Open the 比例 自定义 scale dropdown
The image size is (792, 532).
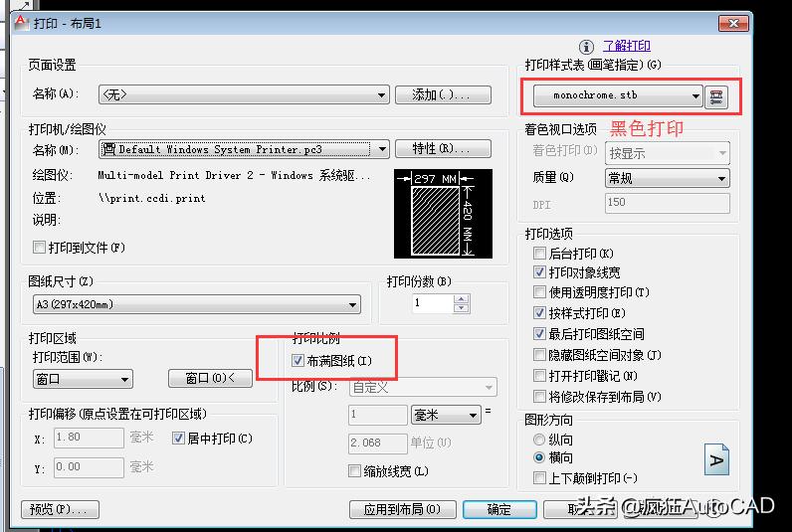[x=423, y=387]
